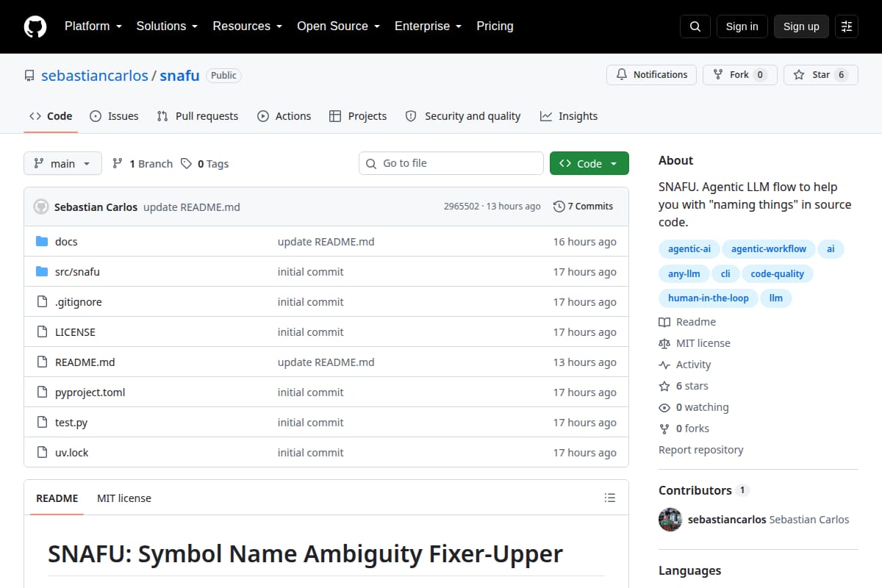This screenshot has width=882, height=588.
Task: Click the branch icon beside 1 Branch
Action: pos(118,164)
